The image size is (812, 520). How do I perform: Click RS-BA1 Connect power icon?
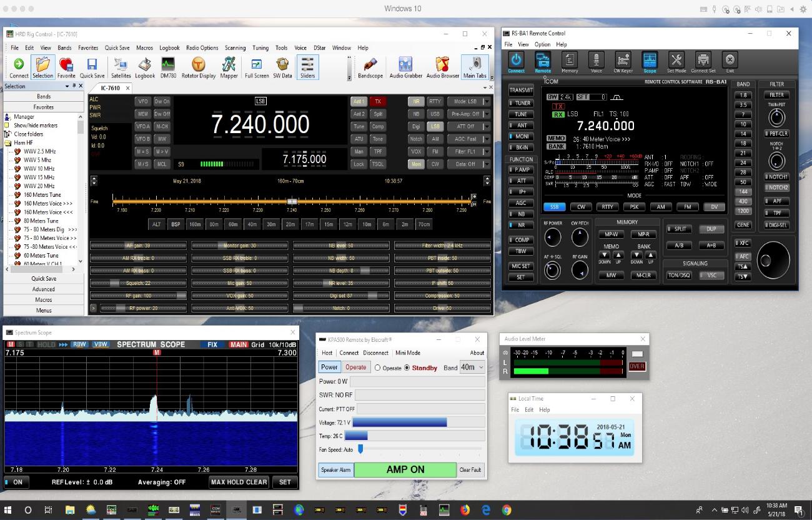point(516,62)
